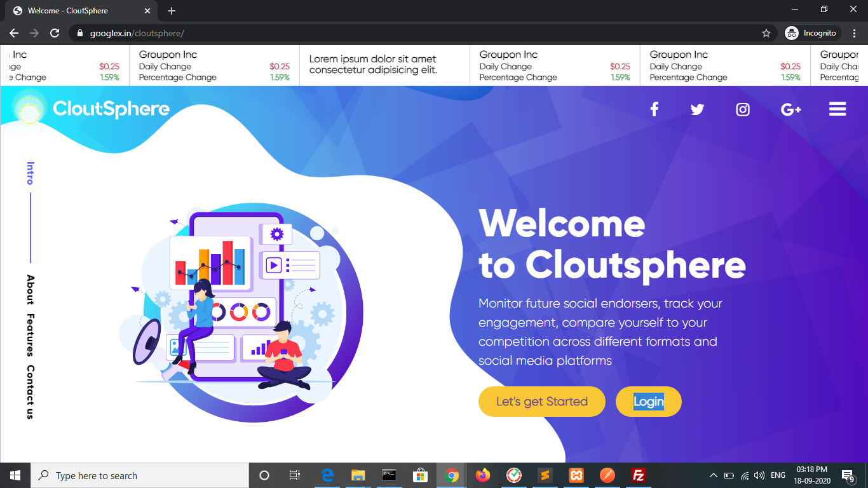The height and width of the screenshot is (488, 868).
Task: Open the Facebook social icon
Action: 654,109
